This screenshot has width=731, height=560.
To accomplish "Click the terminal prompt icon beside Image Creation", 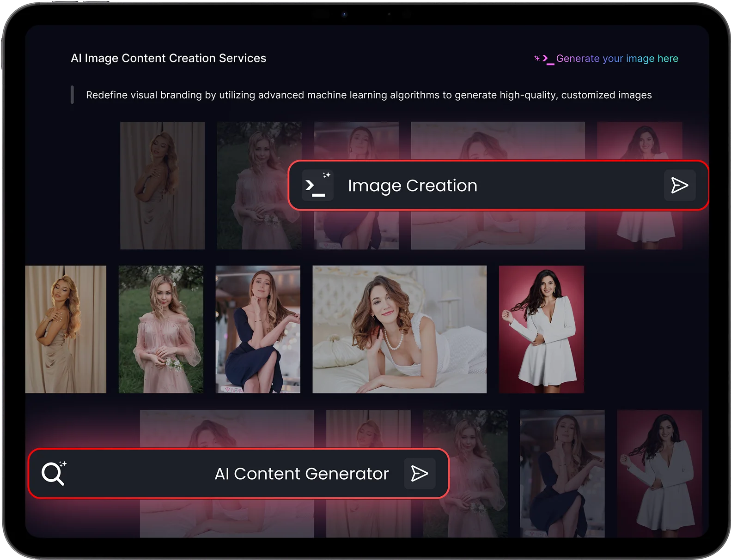I will (x=317, y=185).
